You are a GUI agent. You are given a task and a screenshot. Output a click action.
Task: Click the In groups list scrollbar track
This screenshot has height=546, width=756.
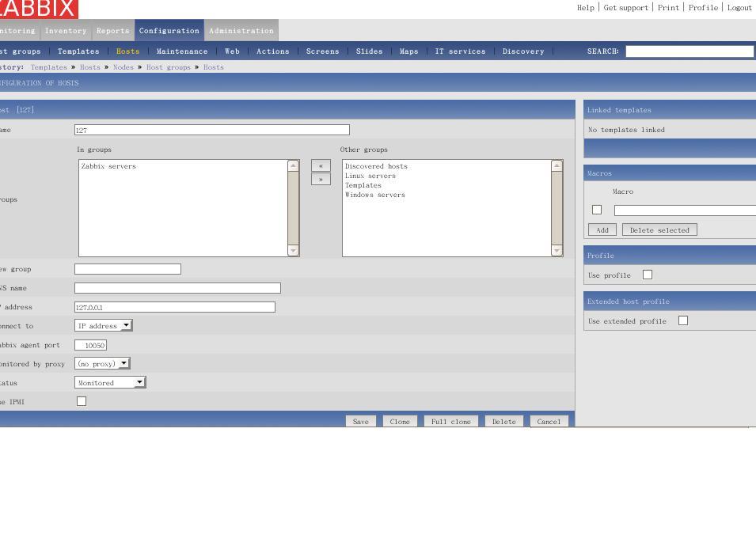coord(293,208)
